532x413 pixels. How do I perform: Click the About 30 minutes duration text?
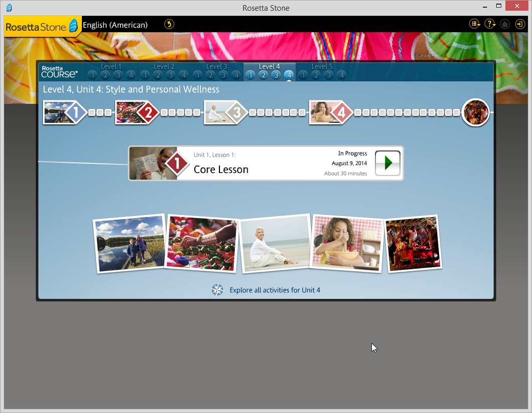(x=345, y=173)
